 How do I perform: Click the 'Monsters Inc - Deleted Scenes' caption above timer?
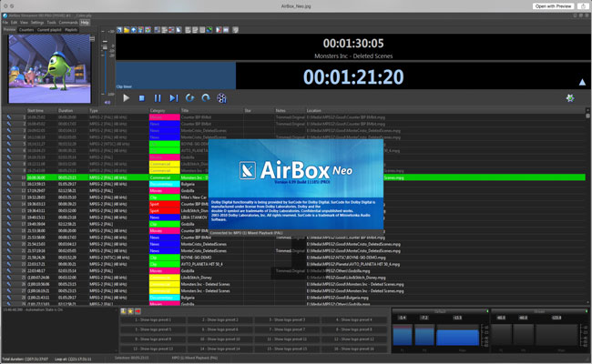click(x=353, y=56)
